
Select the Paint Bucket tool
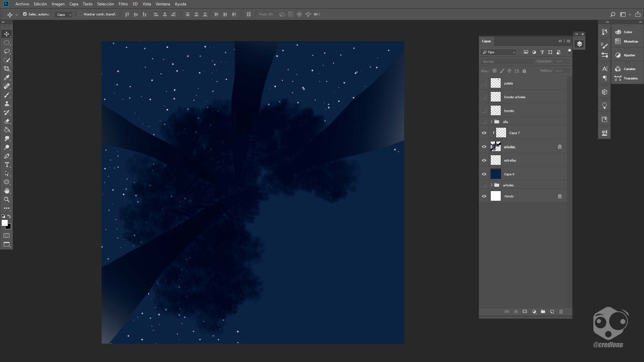pyautogui.click(x=7, y=130)
